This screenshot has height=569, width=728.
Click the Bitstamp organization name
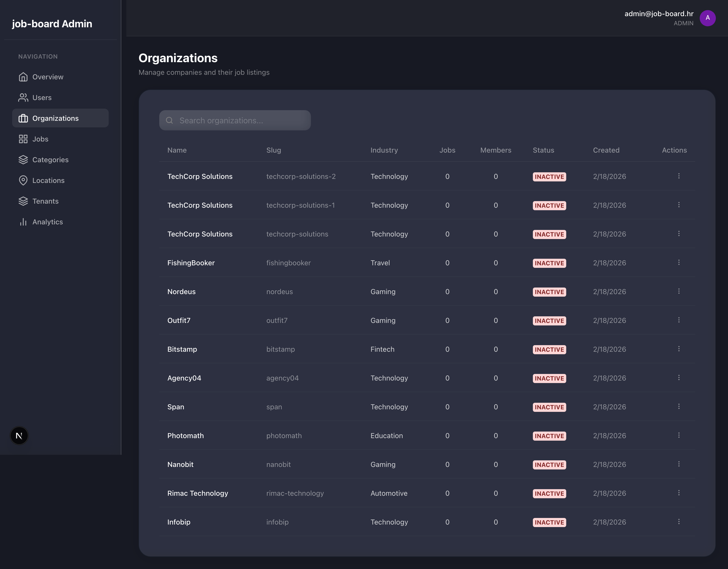click(182, 349)
